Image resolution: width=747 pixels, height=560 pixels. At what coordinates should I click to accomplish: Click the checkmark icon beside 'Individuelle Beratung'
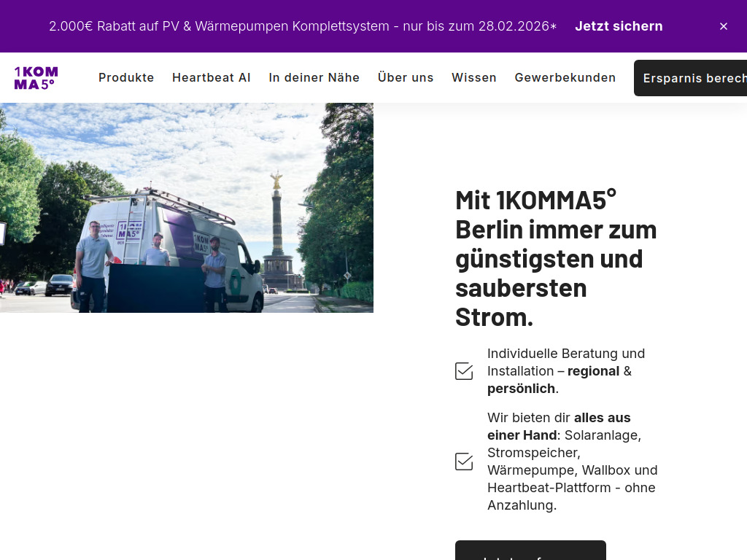[464, 371]
